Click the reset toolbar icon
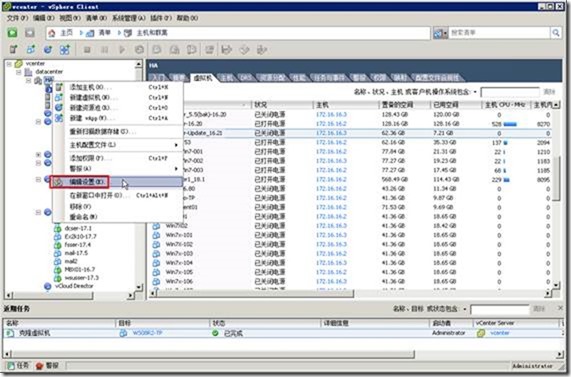The height and width of the screenshot is (377, 571). [x=139, y=50]
